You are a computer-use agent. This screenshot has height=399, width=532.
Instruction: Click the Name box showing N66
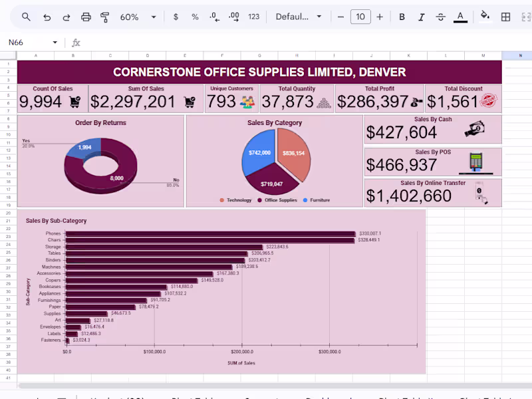point(16,43)
